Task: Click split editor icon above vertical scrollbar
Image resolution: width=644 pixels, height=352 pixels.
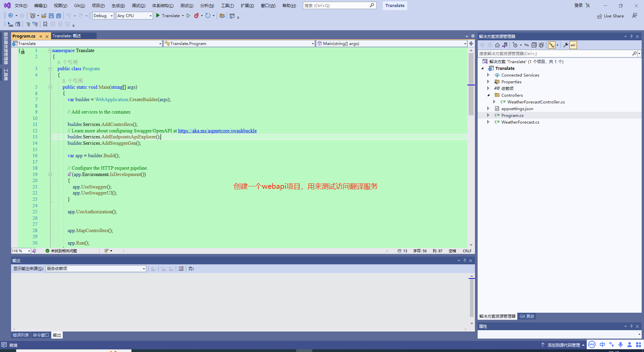Action: [471, 43]
